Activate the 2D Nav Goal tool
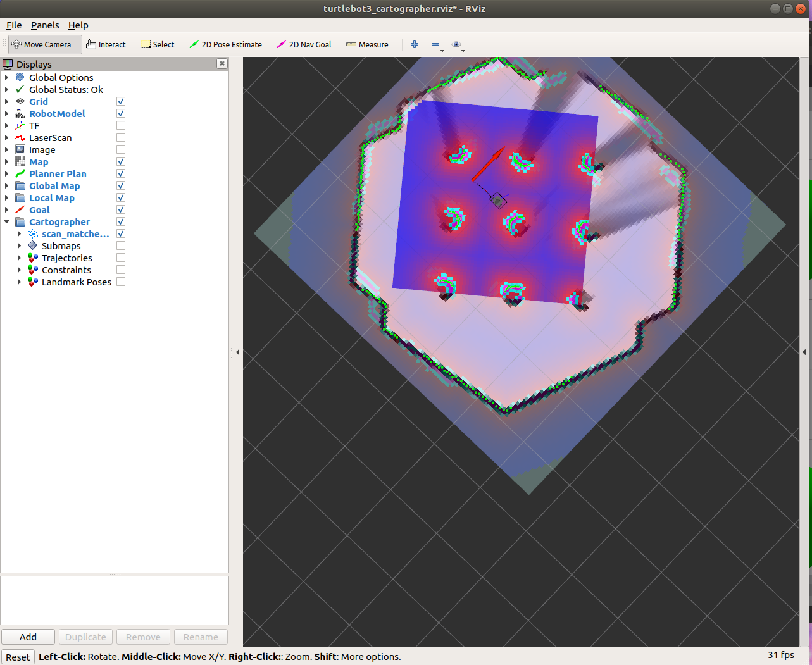 tap(303, 44)
